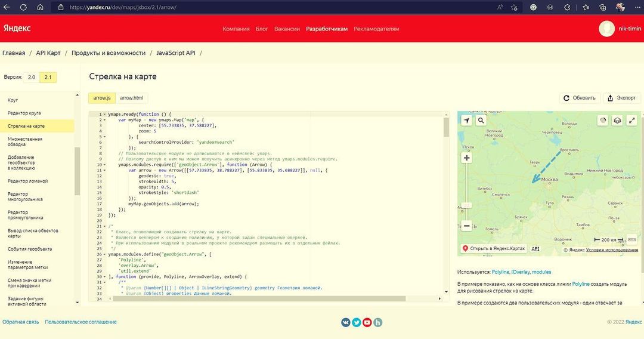Open Открыть в Яндекс.Картах button

coord(494,249)
